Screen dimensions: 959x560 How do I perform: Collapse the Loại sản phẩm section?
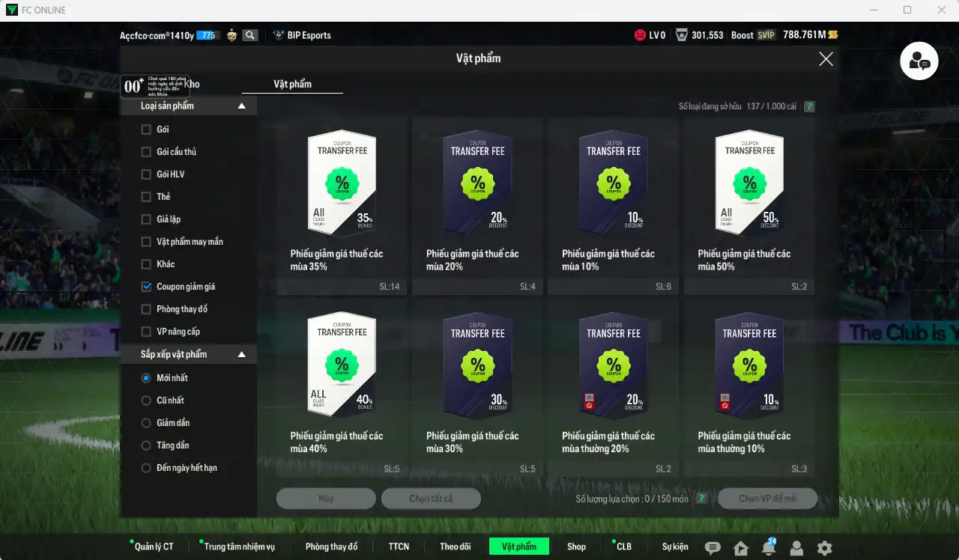(x=241, y=106)
